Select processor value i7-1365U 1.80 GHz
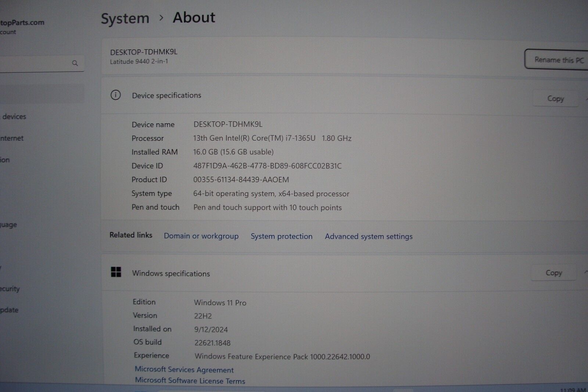This screenshot has width=588, height=392. point(272,138)
